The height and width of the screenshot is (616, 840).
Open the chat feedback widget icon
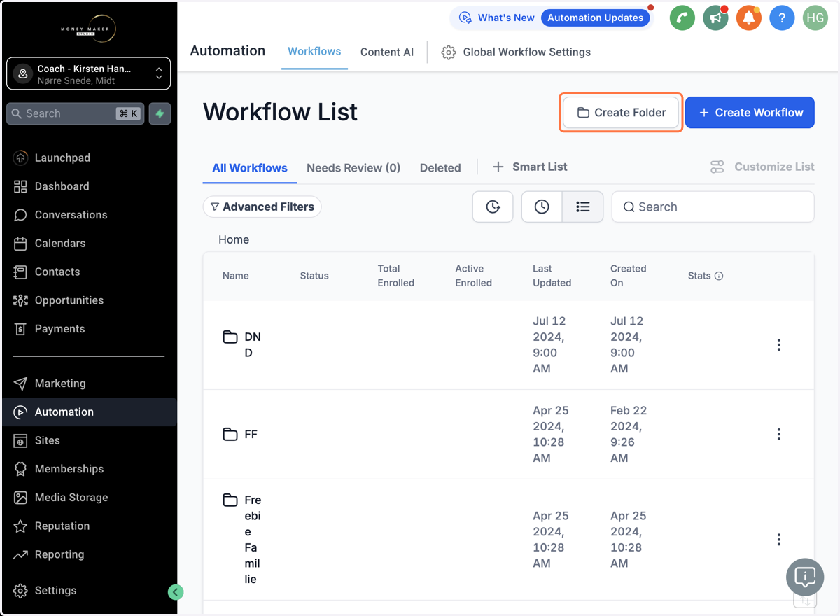(805, 577)
